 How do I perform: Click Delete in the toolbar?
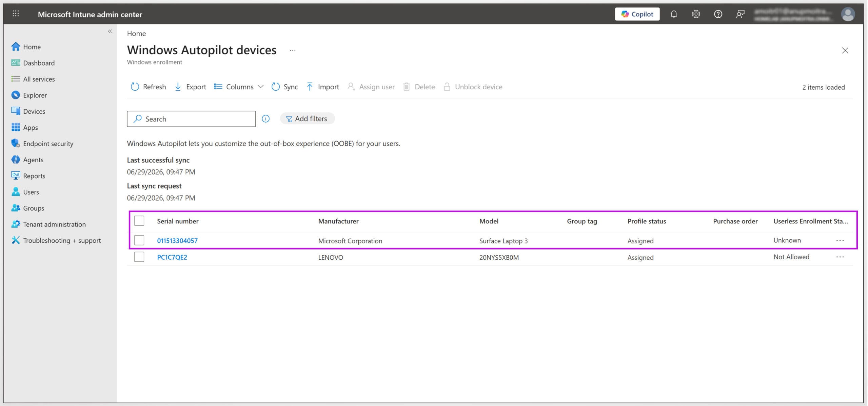point(419,87)
